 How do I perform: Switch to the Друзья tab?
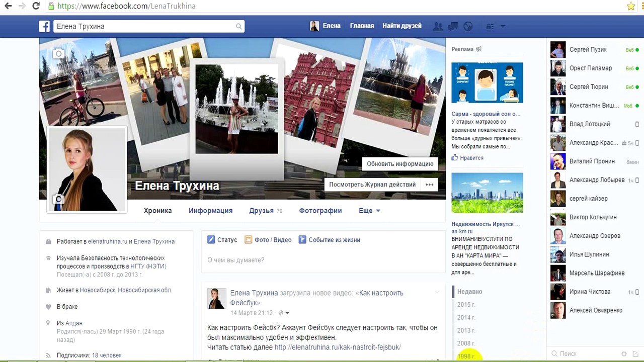coord(266,211)
